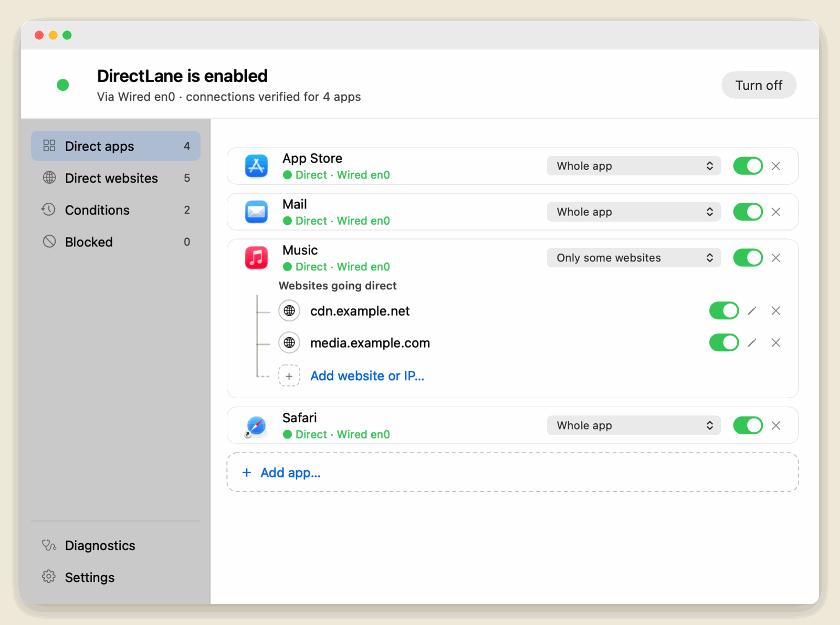Open Settings in the sidebar
Image resolution: width=840 pixels, height=625 pixels.
pos(115,578)
